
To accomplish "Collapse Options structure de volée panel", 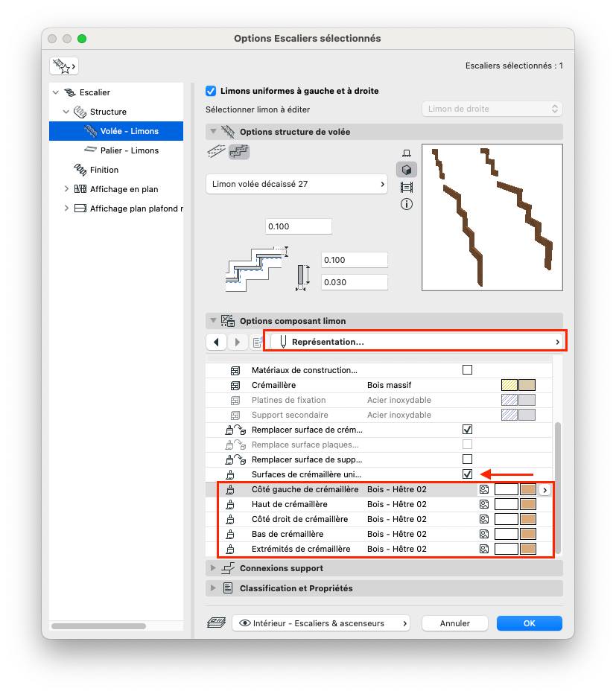I will point(214,132).
